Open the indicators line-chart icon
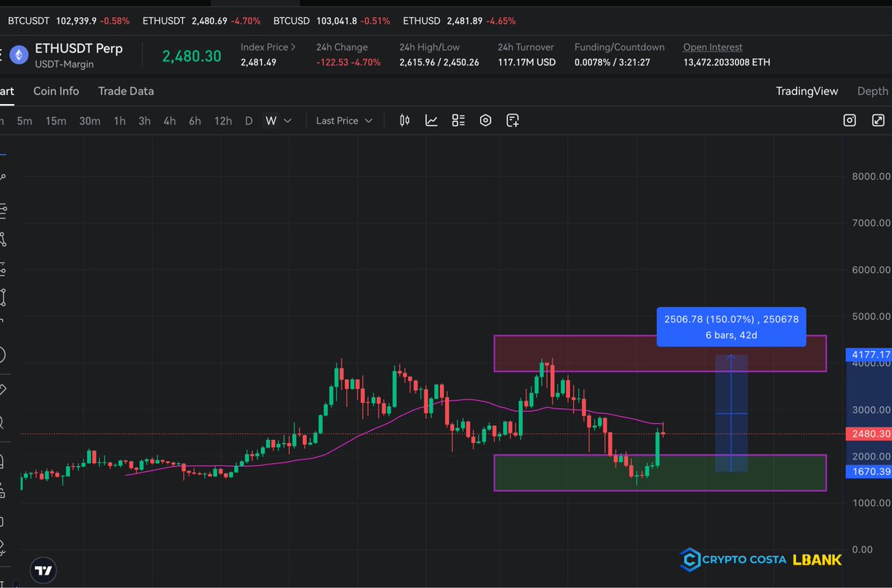Viewport: 892px width, 588px height. [x=431, y=120]
